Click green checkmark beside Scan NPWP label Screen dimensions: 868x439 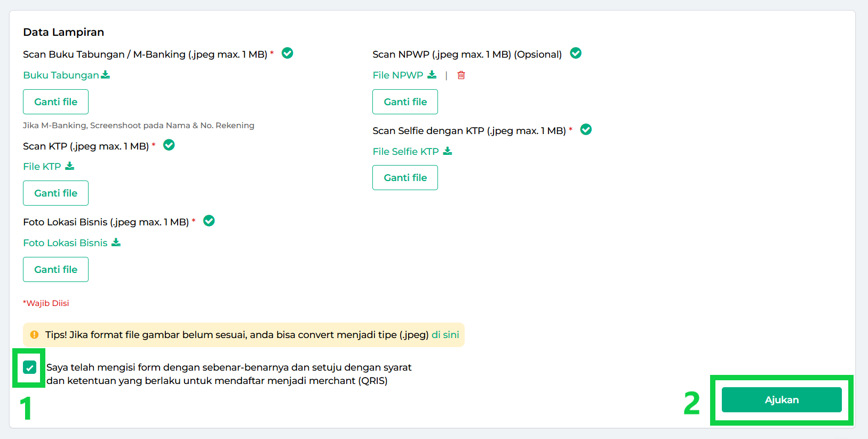(576, 53)
